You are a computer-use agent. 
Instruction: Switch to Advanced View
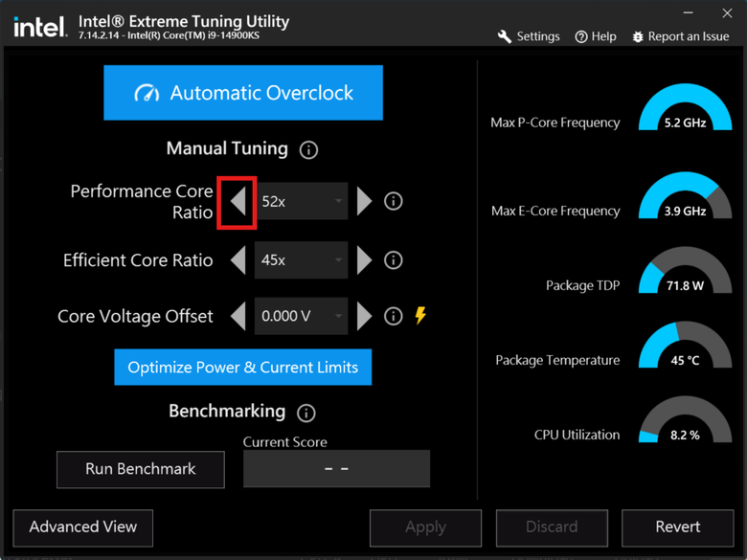click(x=83, y=527)
